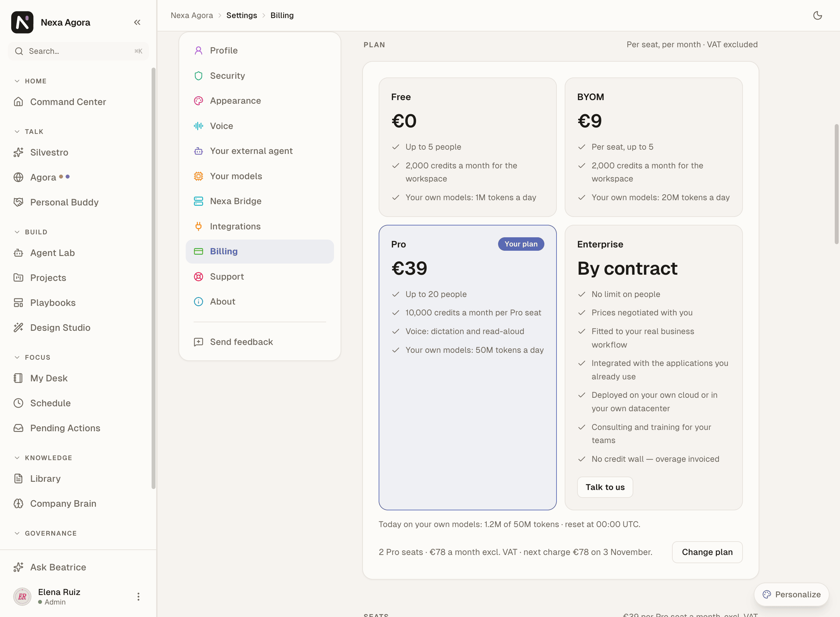This screenshot has height=617, width=840.
Task: Open Integrations settings
Action: point(260,226)
